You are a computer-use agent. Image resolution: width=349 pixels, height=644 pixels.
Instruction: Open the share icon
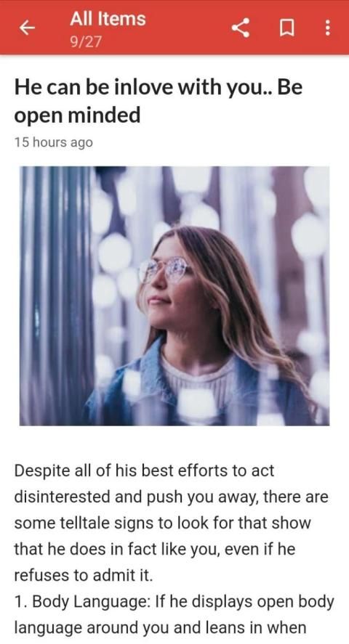coord(241,28)
